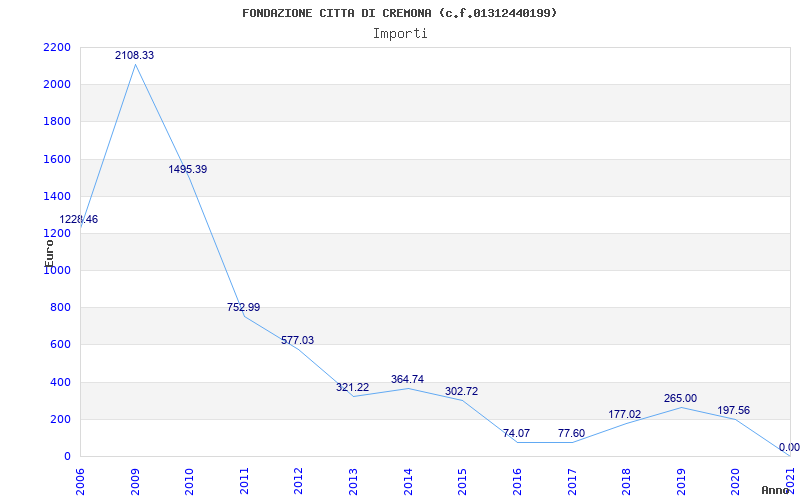This screenshot has width=800, height=500.
Task: Click the 1495.39 data label
Action: pos(188,169)
